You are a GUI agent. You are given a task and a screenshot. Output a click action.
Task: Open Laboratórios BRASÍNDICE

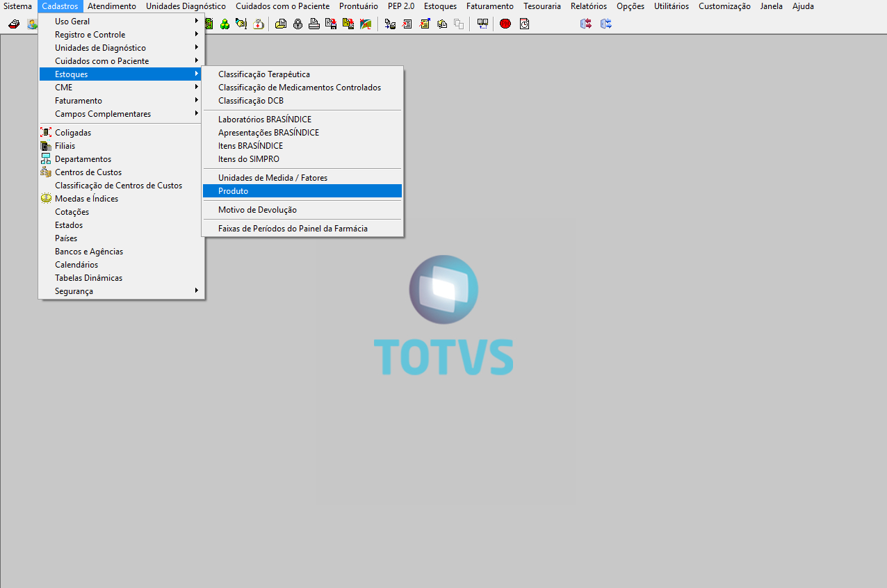(302, 119)
